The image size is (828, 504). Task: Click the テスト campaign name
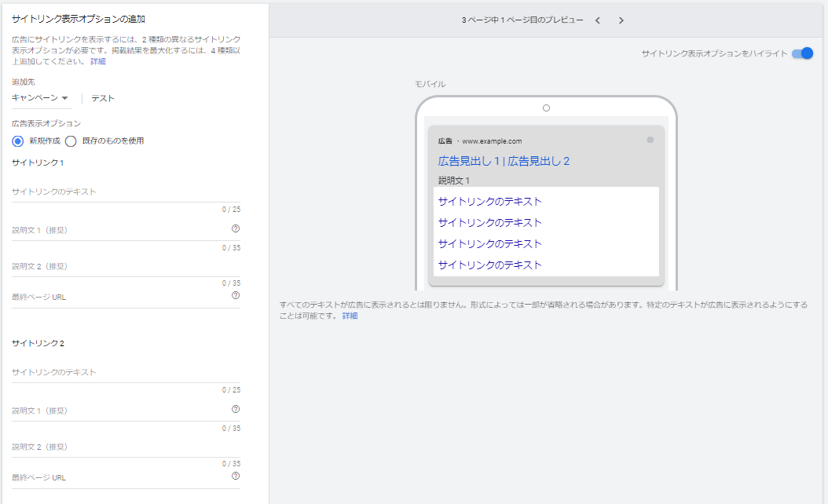click(x=102, y=98)
